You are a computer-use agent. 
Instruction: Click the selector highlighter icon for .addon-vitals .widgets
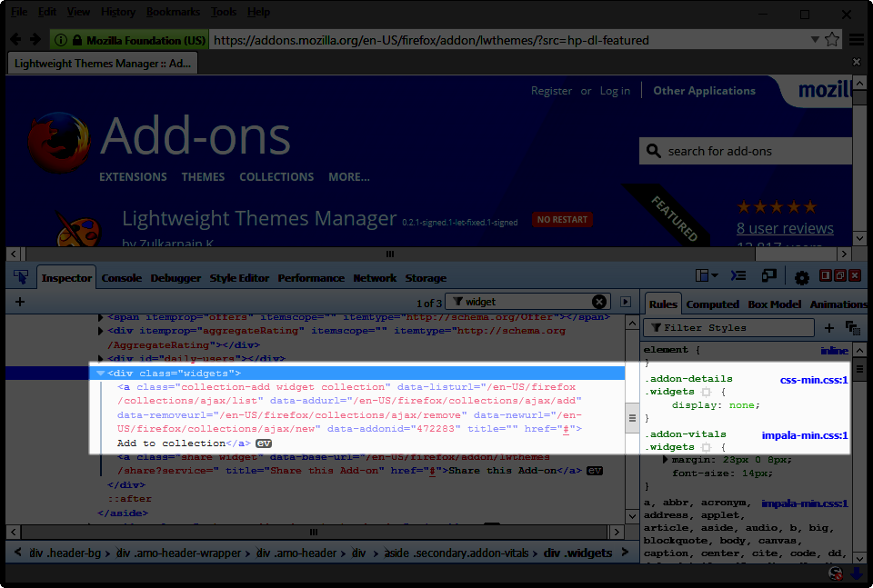tap(706, 447)
